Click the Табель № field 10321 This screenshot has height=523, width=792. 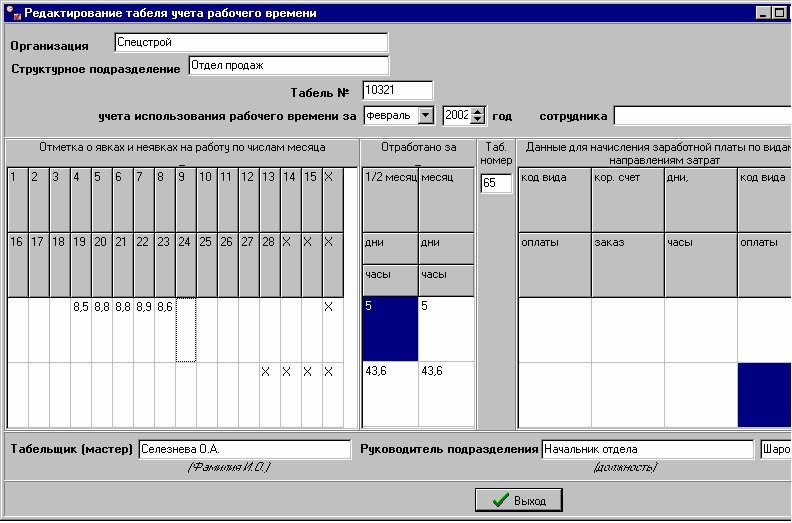398,90
